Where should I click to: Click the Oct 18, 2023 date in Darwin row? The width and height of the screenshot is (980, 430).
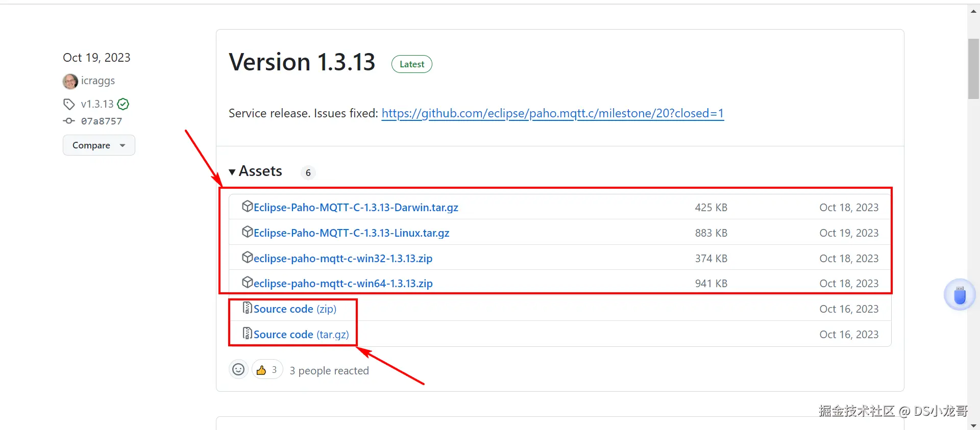pyautogui.click(x=849, y=208)
